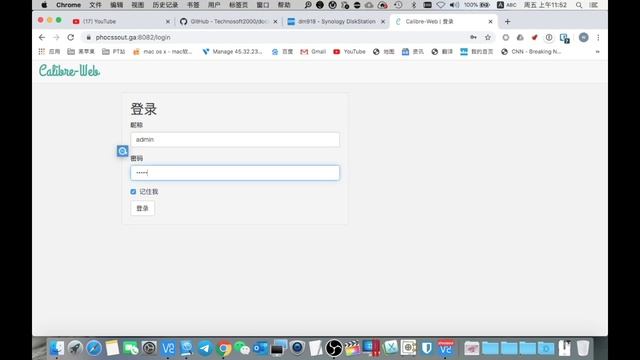Toggle the remember me checkbox
The height and width of the screenshot is (360, 640).
133,191
